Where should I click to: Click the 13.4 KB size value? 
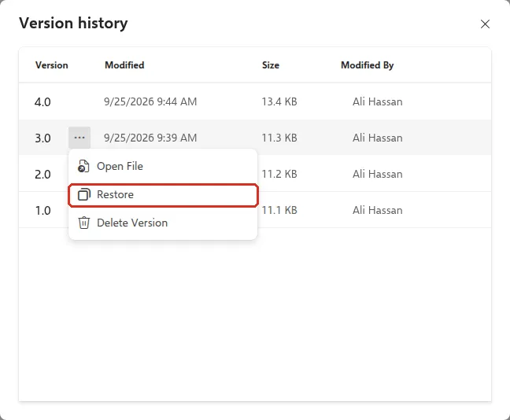point(279,101)
